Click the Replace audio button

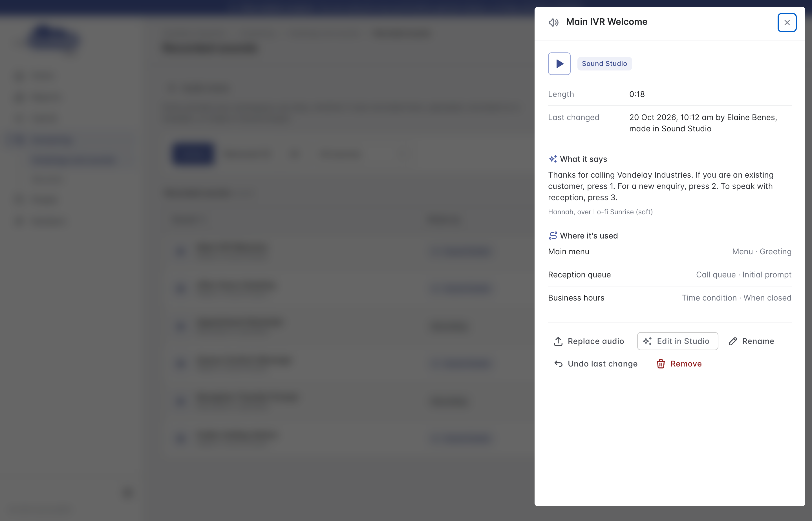pos(589,341)
